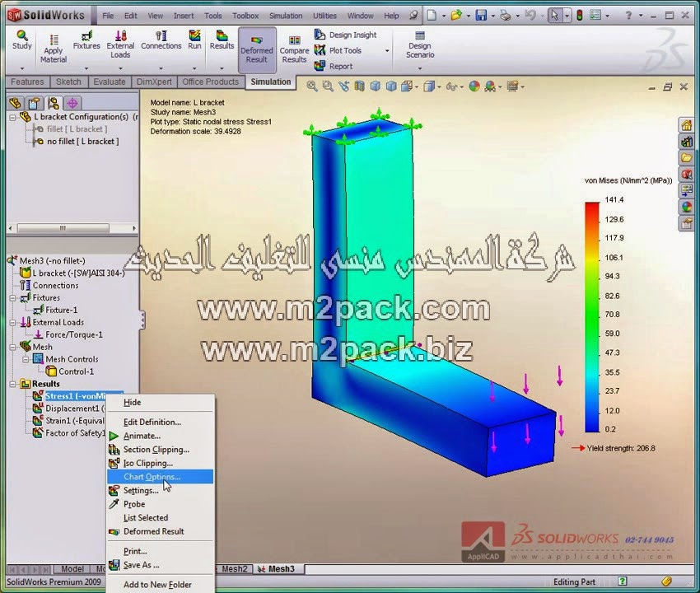Open the Results tool
This screenshot has height=593, width=700.
[222, 40]
